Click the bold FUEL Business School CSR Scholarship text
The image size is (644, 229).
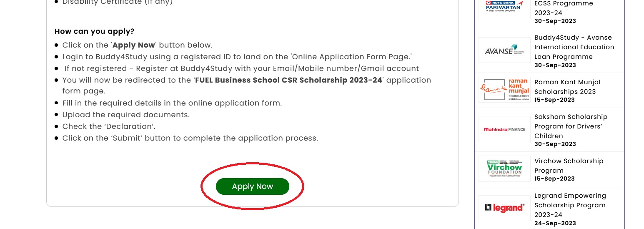288,80
